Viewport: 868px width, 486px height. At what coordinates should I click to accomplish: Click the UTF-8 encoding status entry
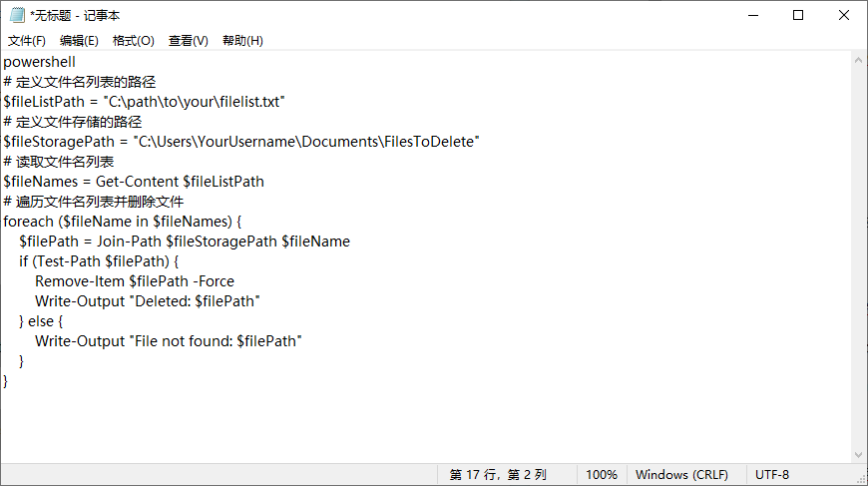tap(772, 475)
